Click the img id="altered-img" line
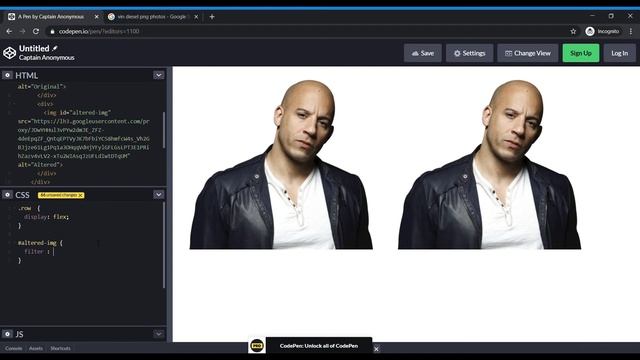 [x=77, y=113]
